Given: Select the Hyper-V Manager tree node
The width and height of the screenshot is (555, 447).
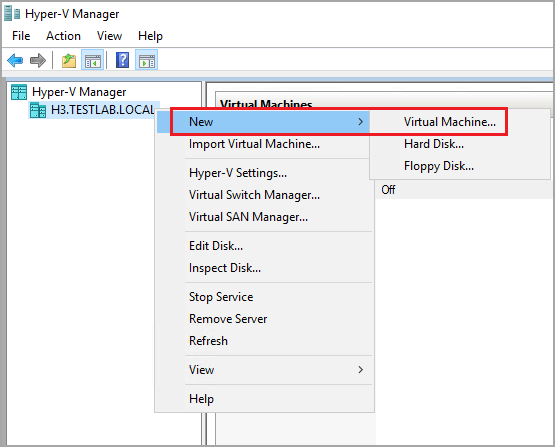Looking at the screenshot, I should 79,92.
